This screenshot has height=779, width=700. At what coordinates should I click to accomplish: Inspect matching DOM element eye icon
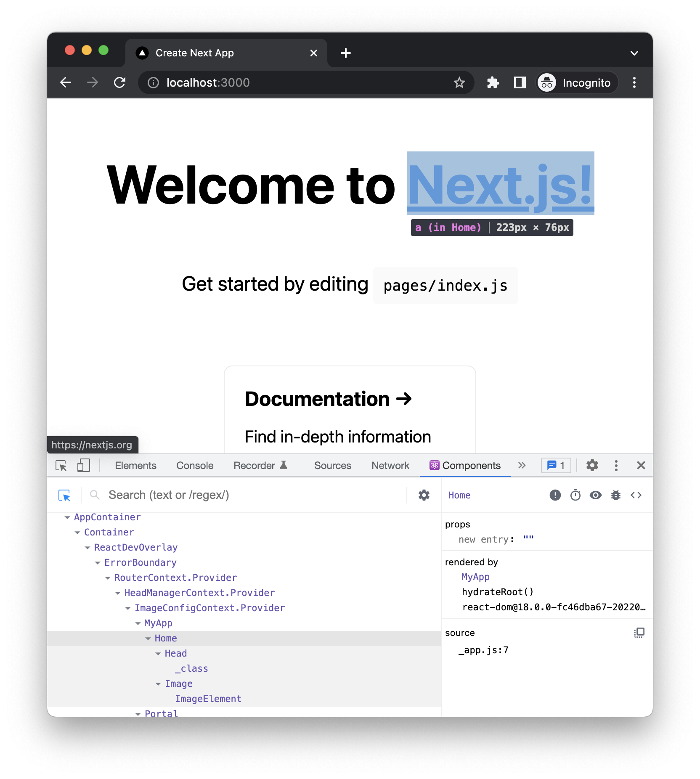(x=596, y=495)
